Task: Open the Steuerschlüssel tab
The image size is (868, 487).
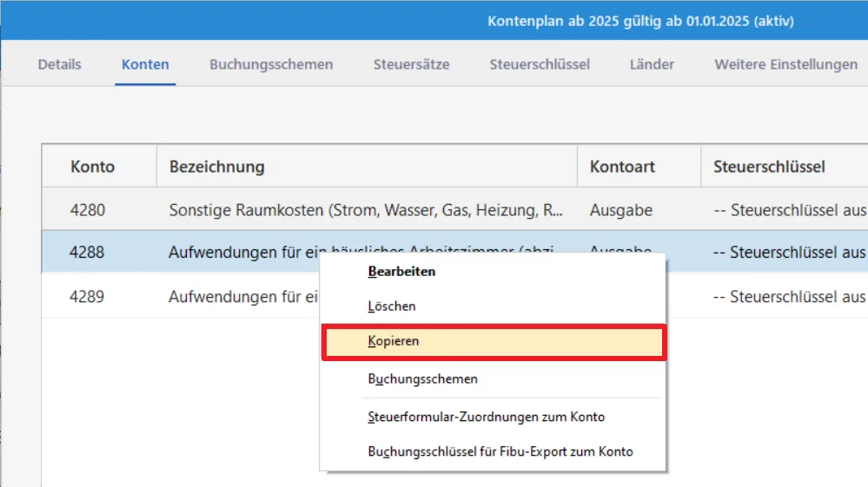Action: tap(540, 64)
